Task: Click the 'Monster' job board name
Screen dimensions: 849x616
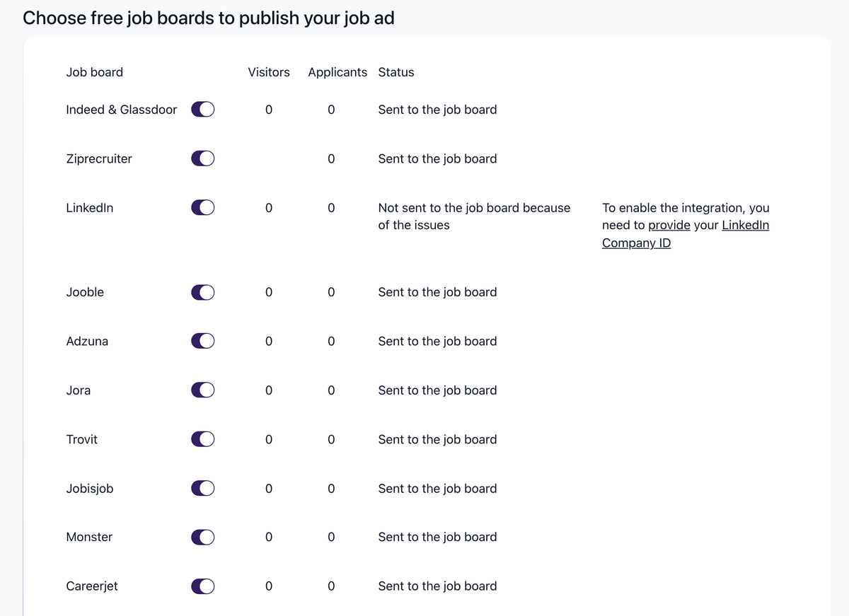Action: [x=89, y=537]
